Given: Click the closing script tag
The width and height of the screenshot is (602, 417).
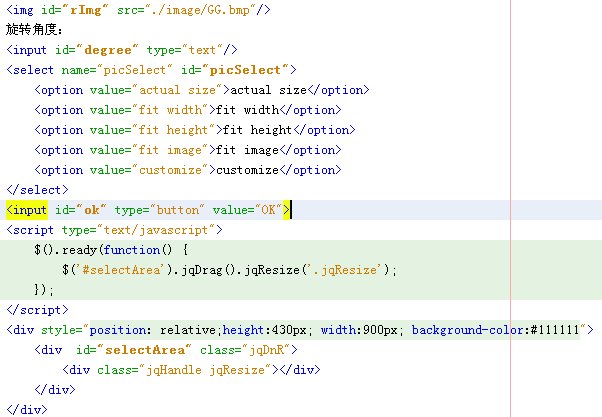Looking at the screenshot, I should pos(37,310).
